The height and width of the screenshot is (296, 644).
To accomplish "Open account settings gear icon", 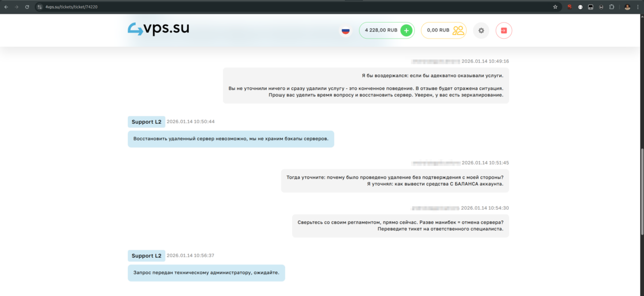I will coord(481,31).
